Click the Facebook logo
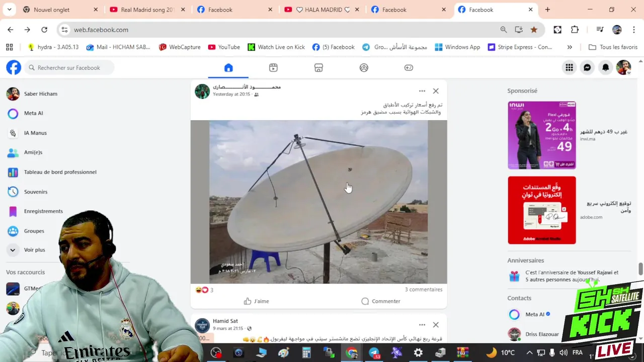 [x=14, y=67]
